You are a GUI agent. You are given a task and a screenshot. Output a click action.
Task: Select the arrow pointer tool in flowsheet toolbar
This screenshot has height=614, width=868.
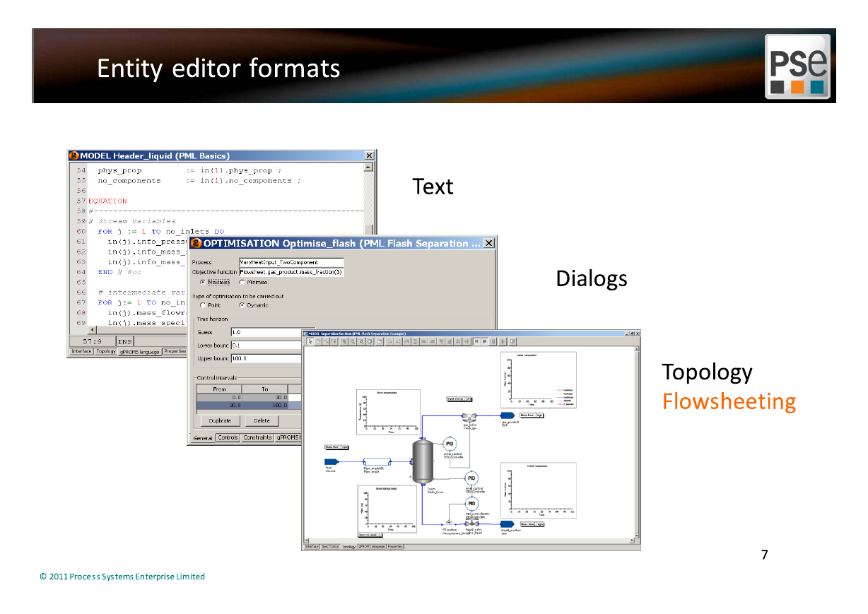pyautogui.click(x=309, y=341)
